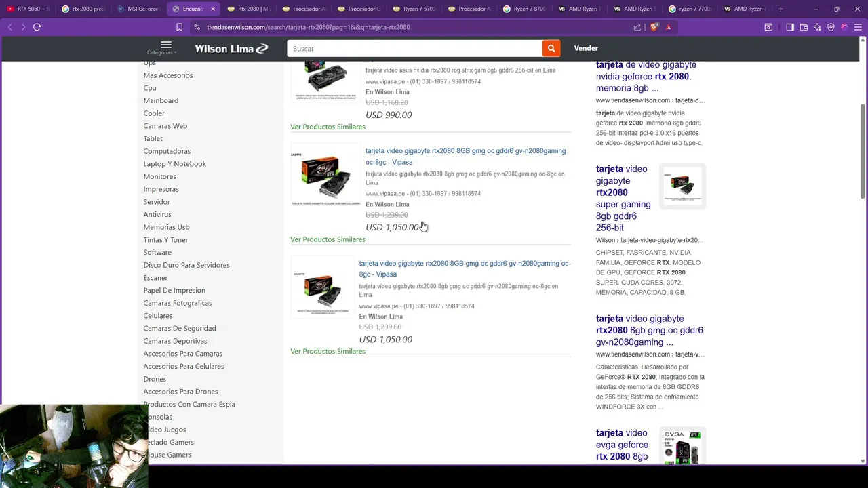
Task: Switch to the RTX 5060 YouTube tab
Action: [x=28, y=9]
